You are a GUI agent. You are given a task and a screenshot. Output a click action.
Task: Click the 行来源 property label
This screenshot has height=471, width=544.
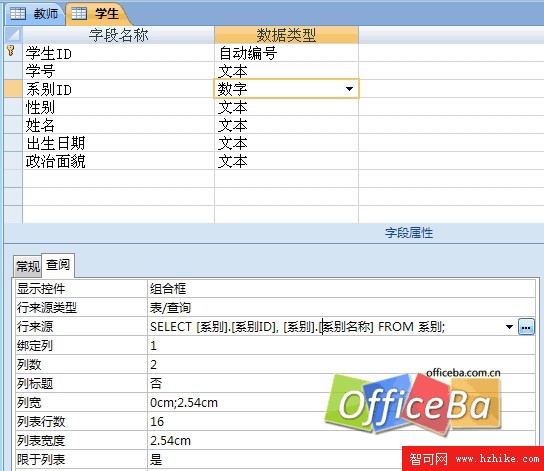click(35, 326)
